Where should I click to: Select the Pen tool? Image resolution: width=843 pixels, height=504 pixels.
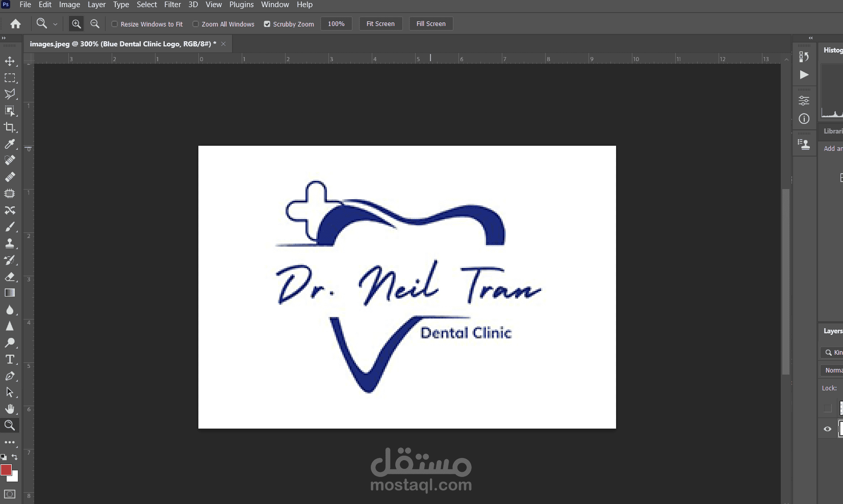[10, 376]
